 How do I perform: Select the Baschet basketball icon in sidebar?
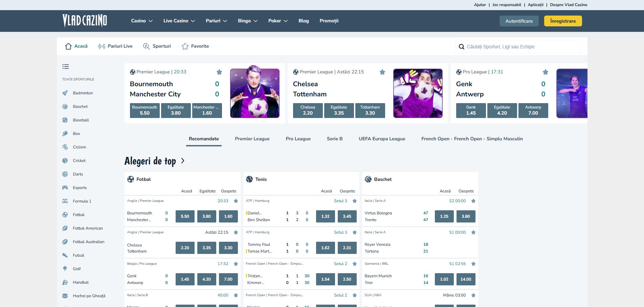coord(65,107)
